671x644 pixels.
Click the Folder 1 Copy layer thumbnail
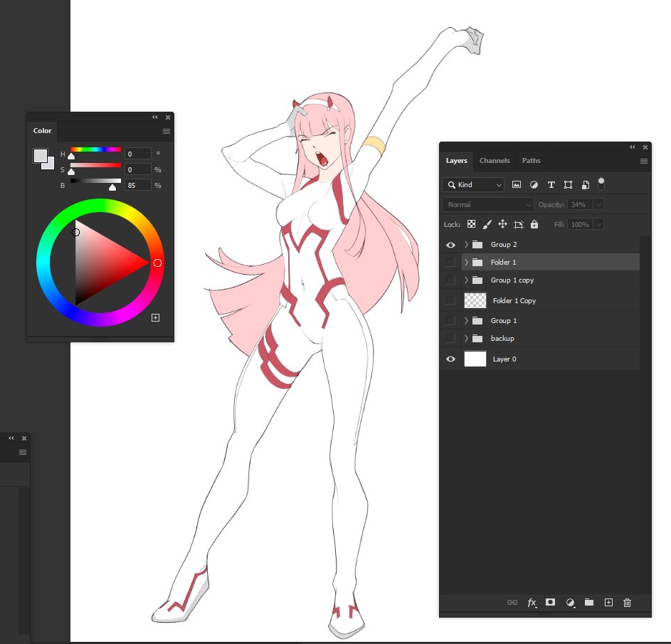point(475,300)
